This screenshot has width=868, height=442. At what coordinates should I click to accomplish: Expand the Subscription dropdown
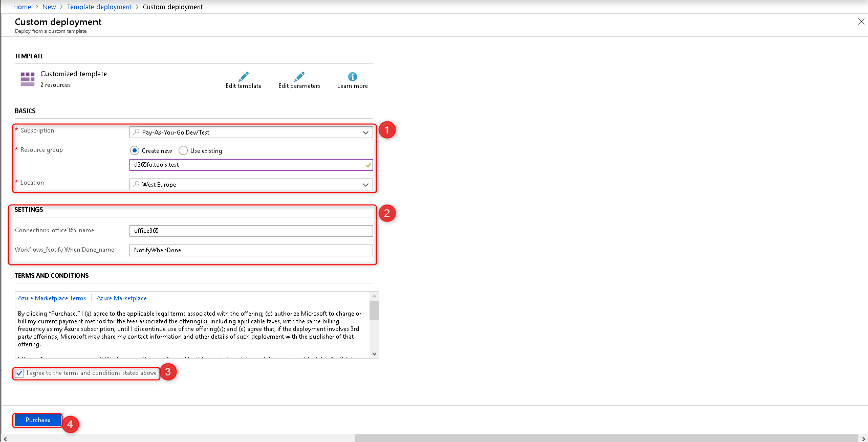(x=365, y=132)
